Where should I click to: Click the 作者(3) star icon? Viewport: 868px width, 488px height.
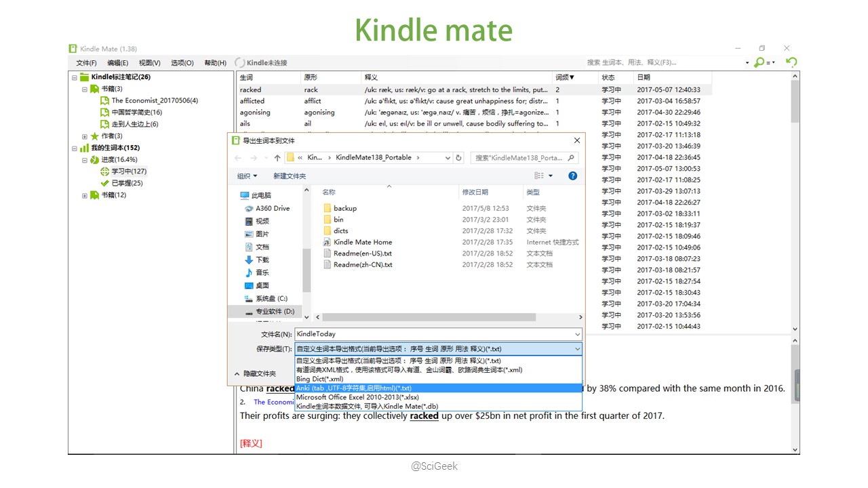(x=94, y=136)
